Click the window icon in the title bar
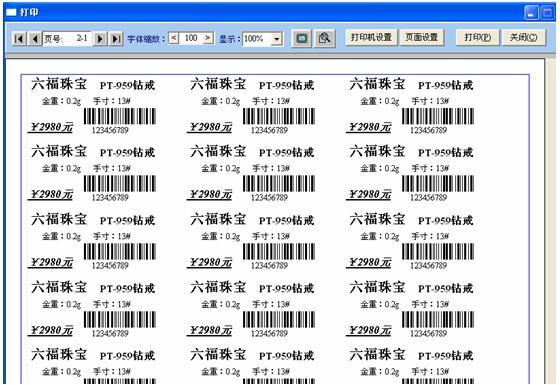The height and width of the screenshot is (385, 560). pyautogui.click(x=11, y=12)
